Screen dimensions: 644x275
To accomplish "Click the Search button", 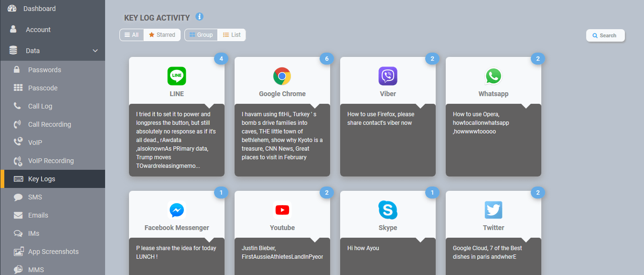I will 605,35.
